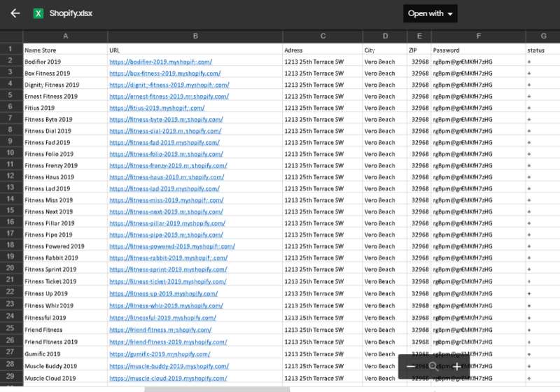Click the horizontal scrollbar at bottom
This screenshot has height=392, width=560.
click(x=217, y=389)
